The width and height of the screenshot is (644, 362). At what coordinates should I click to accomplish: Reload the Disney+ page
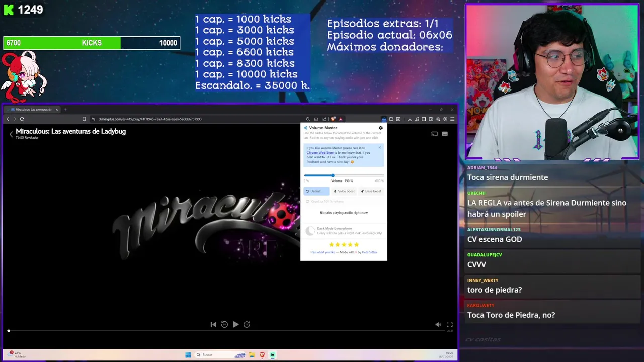pos(22,119)
